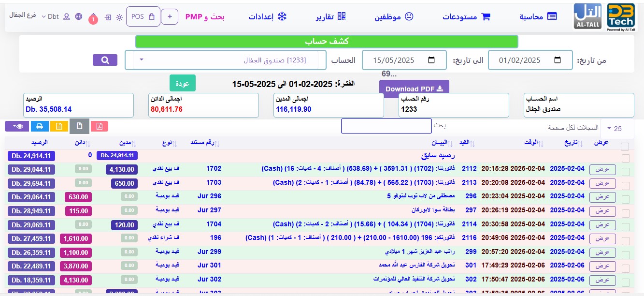
Task: Open the محاسبة accounting menu
Action: coord(538,16)
